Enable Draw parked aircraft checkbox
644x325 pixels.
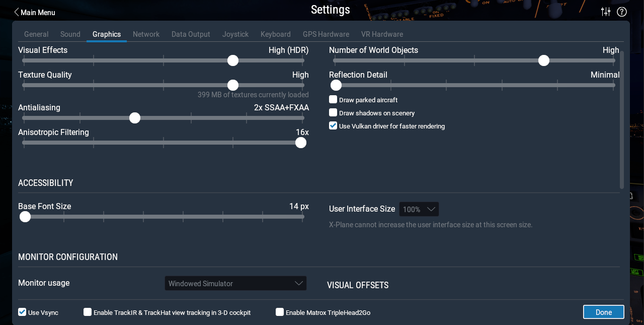coord(333,100)
